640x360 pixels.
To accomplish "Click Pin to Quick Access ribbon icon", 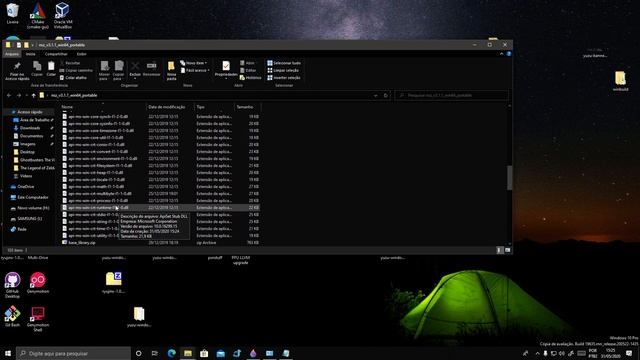I will tap(17, 70).
